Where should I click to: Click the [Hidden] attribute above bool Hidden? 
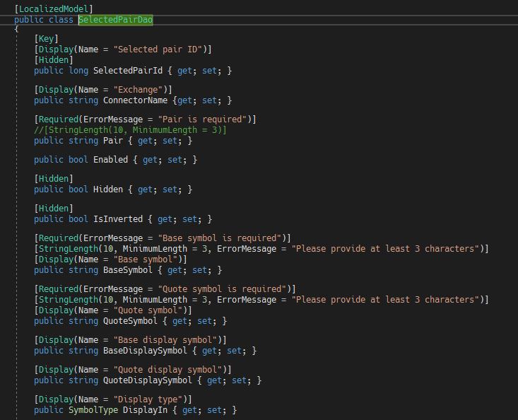[54, 179]
